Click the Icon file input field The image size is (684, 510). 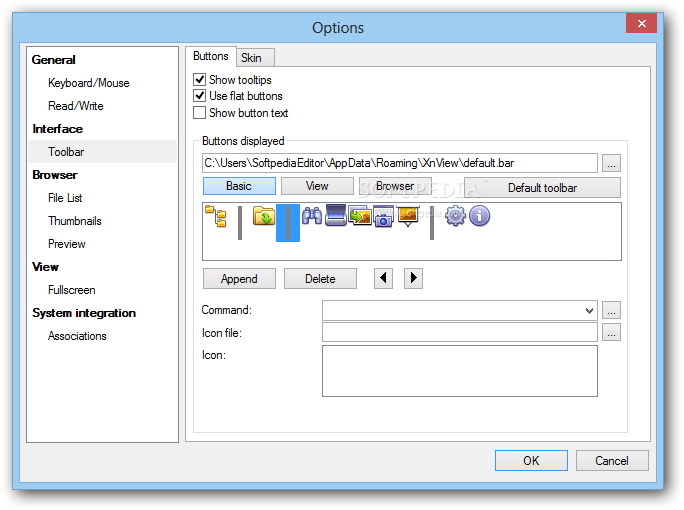point(460,332)
